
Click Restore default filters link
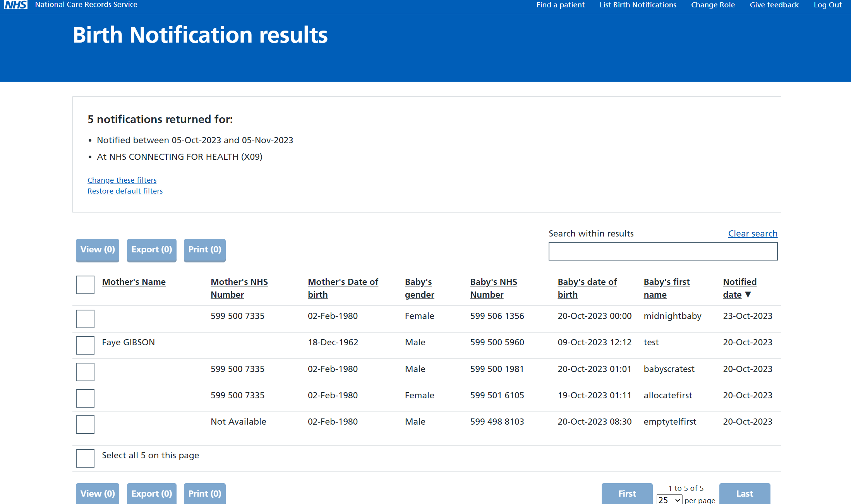tap(125, 191)
